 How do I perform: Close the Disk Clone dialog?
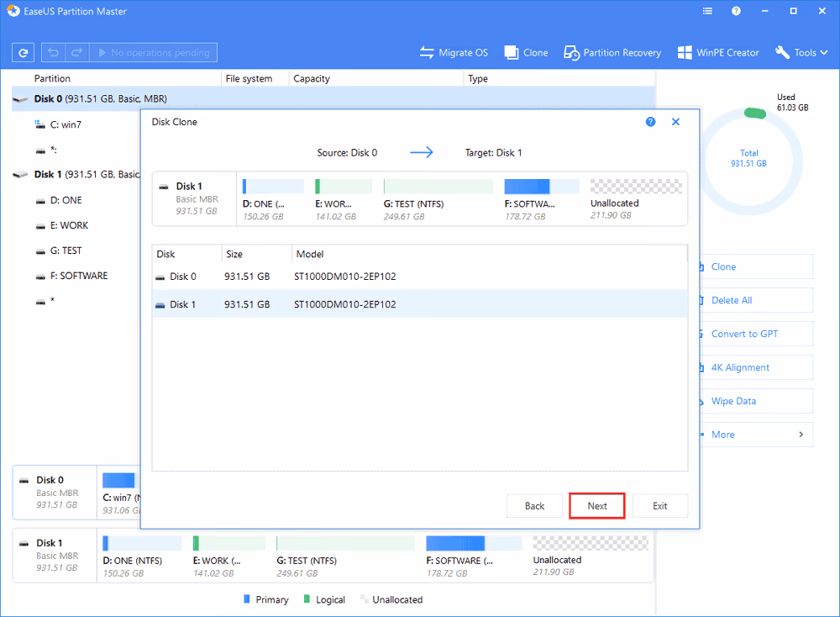click(675, 122)
